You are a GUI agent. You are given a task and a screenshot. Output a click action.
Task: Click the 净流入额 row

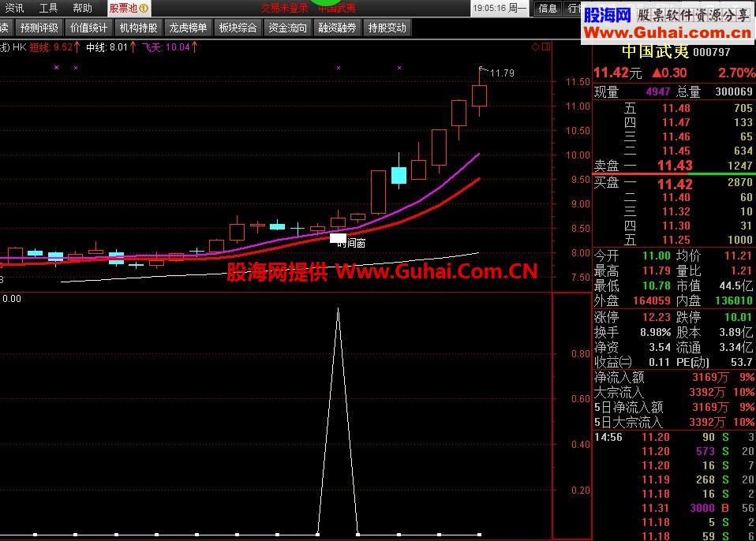674,377
